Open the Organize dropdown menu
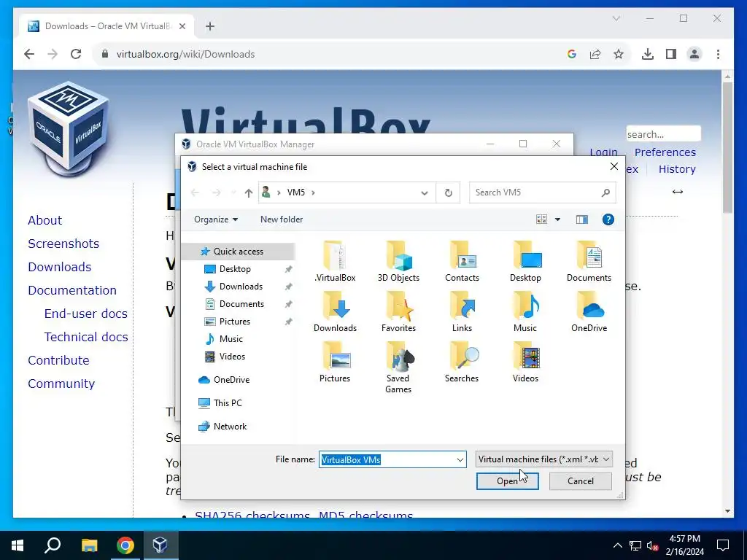This screenshot has height=560, width=747. click(216, 219)
